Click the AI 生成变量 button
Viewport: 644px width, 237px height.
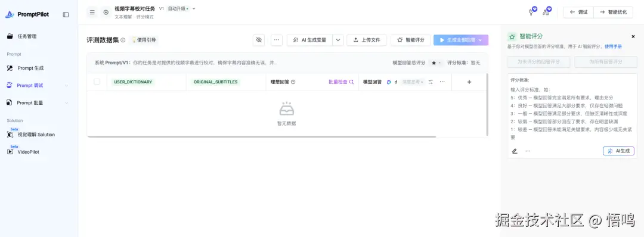[x=309, y=40]
